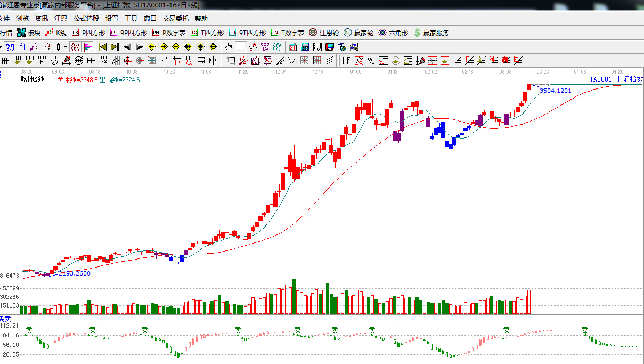The height and width of the screenshot is (364, 644).
Task: Click the calendar date icon
Action: [293, 47]
